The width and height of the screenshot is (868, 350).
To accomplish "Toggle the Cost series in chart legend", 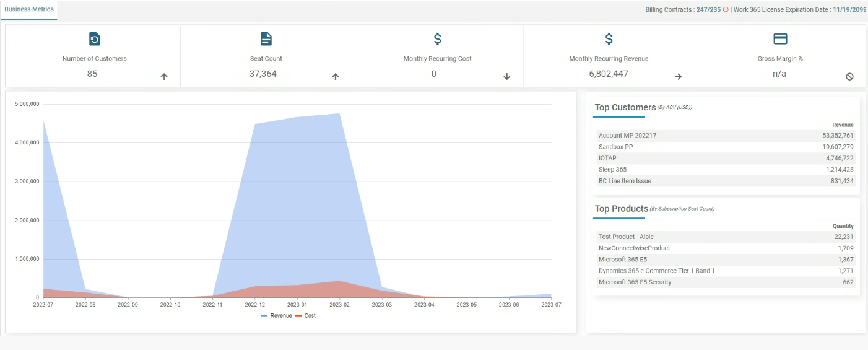I will point(305,316).
